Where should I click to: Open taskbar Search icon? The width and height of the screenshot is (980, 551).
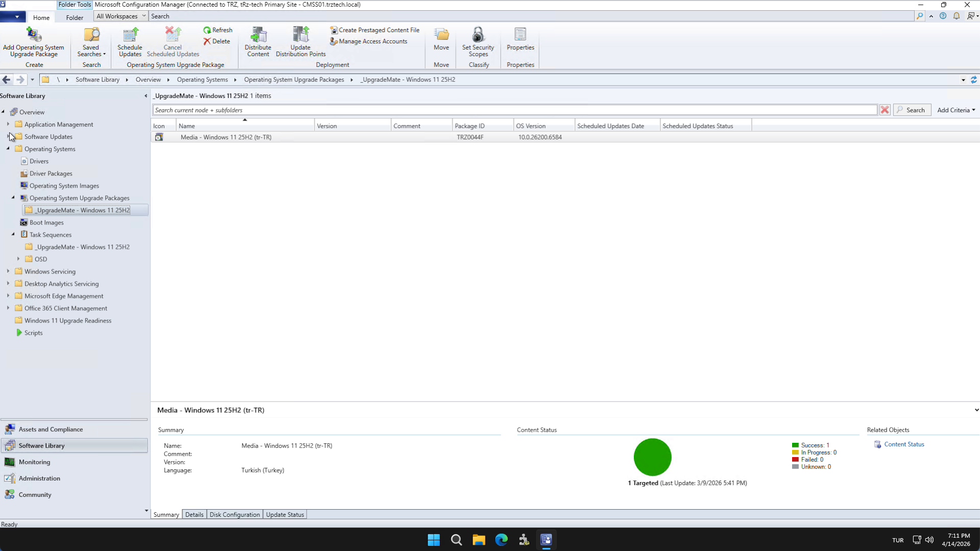(456, 540)
